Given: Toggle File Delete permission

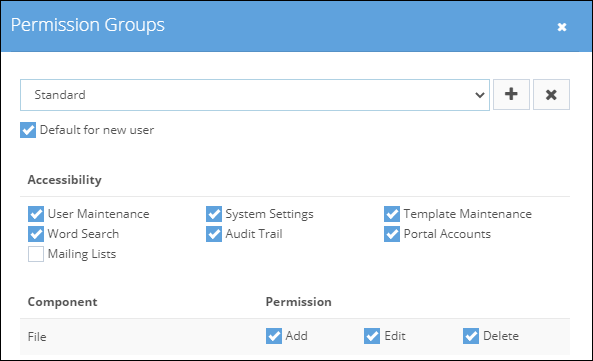Looking at the screenshot, I should pyautogui.click(x=471, y=336).
